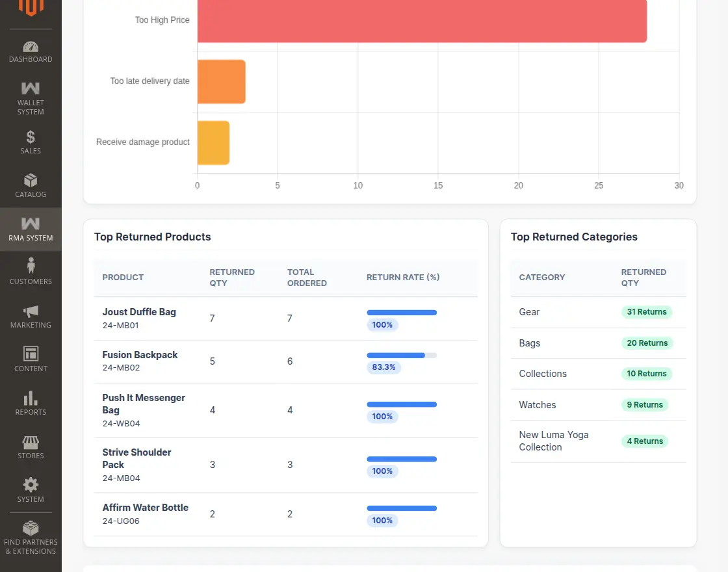Select the Push It Messenger Bag name

point(144,404)
